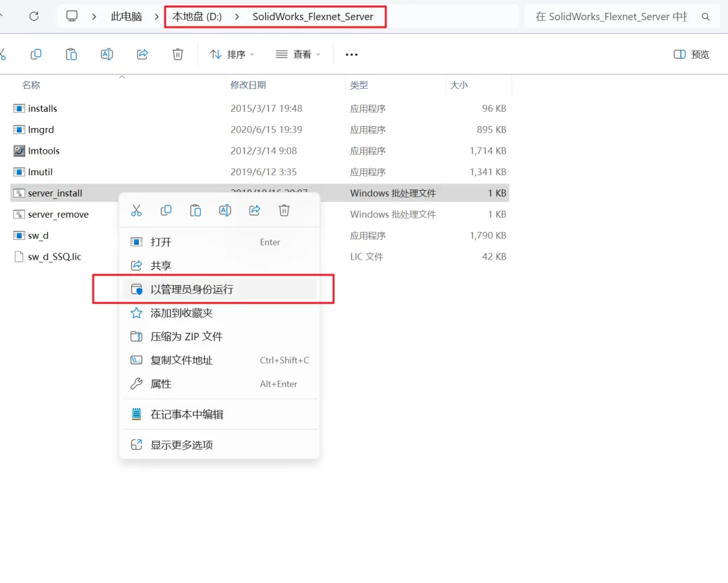Select the sw_d file
This screenshot has height=583, width=728.
[38, 236]
